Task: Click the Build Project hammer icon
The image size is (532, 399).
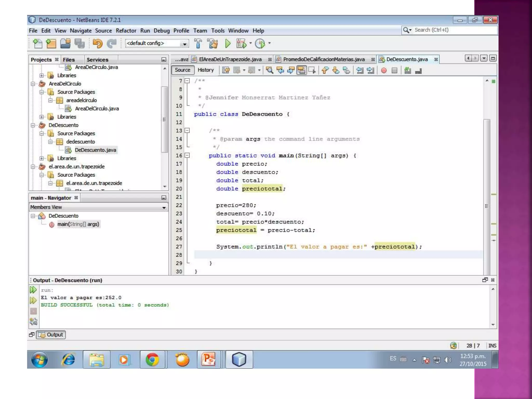Action: coord(198,44)
